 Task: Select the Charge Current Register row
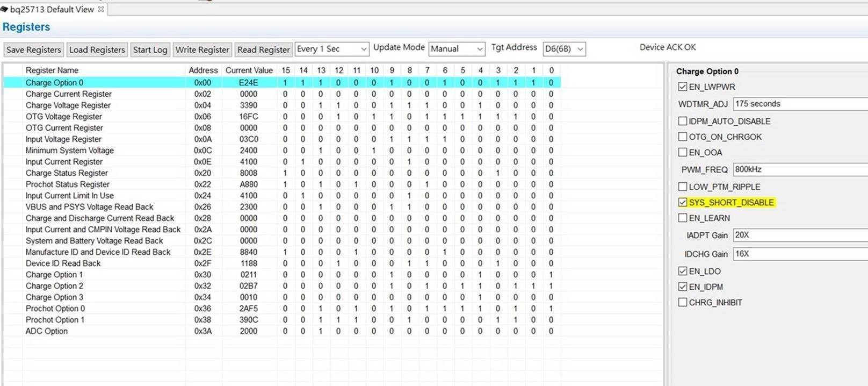coord(282,94)
